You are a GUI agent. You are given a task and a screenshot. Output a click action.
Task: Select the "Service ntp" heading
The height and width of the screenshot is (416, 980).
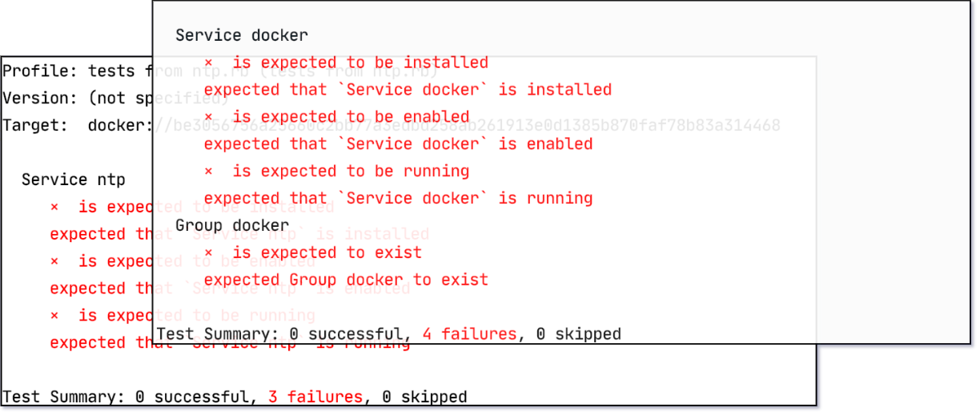(73, 180)
